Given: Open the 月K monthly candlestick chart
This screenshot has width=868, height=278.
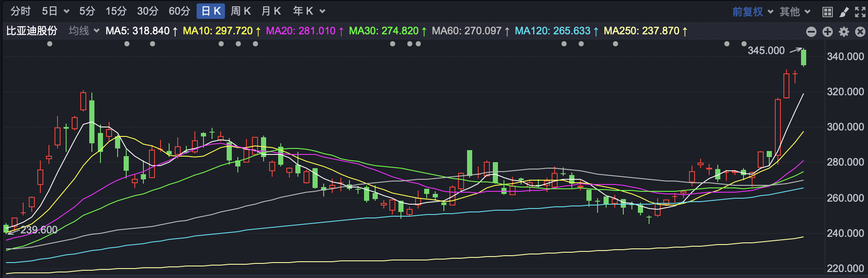Looking at the screenshot, I should click(271, 11).
